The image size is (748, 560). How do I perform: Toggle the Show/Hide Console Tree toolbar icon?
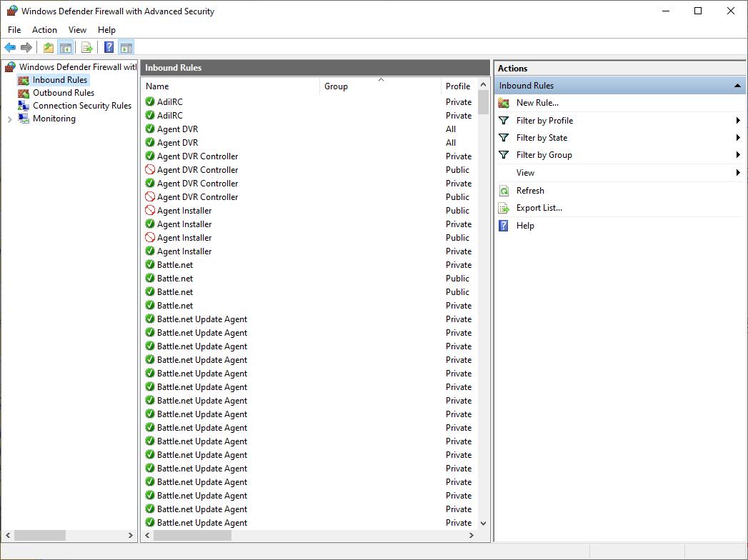(x=65, y=47)
